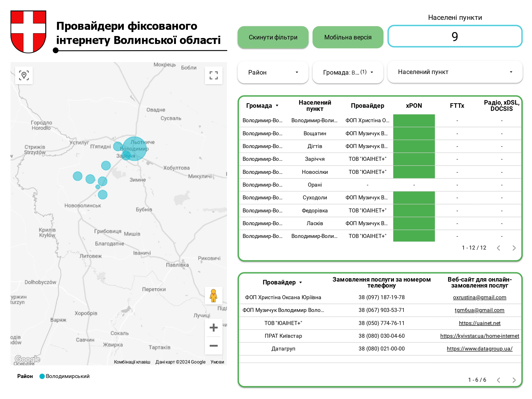Open the tgm6ua@gmail.com link
This screenshot has height=399, width=532.
(480, 310)
